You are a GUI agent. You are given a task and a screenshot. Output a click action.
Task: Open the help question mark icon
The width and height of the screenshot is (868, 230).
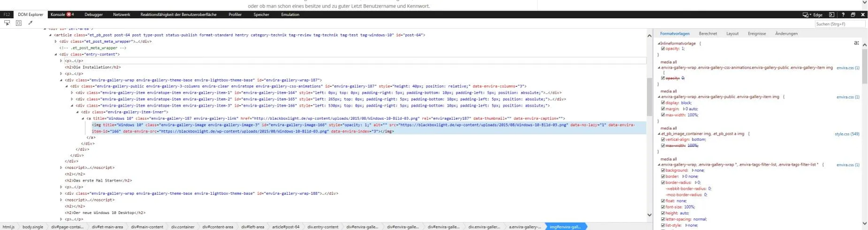click(x=843, y=15)
